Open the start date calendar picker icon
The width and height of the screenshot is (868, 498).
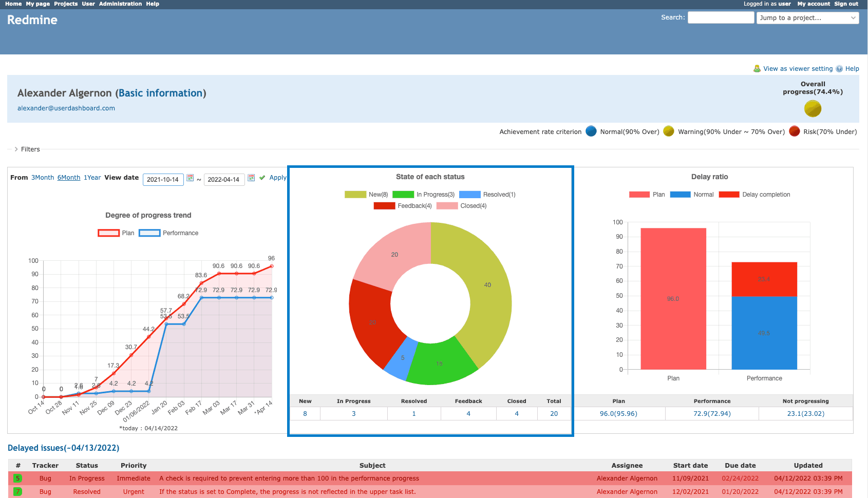point(190,178)
